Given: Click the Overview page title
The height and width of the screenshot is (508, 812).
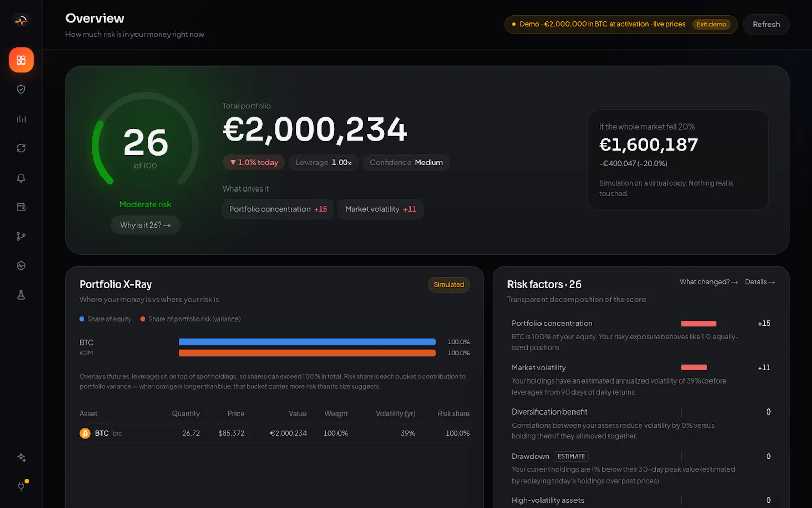Looking at the screenshot, I should [95, 18].
